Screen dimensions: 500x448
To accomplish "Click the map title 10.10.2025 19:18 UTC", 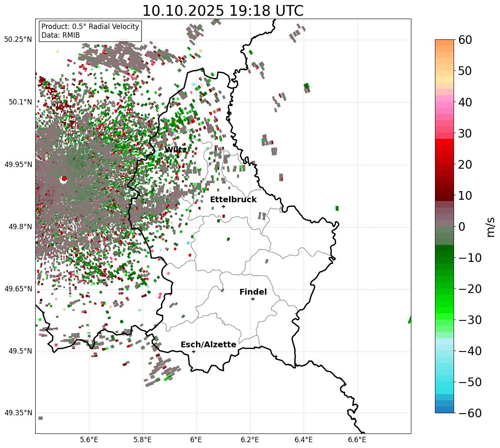I will tap(223, 10).
